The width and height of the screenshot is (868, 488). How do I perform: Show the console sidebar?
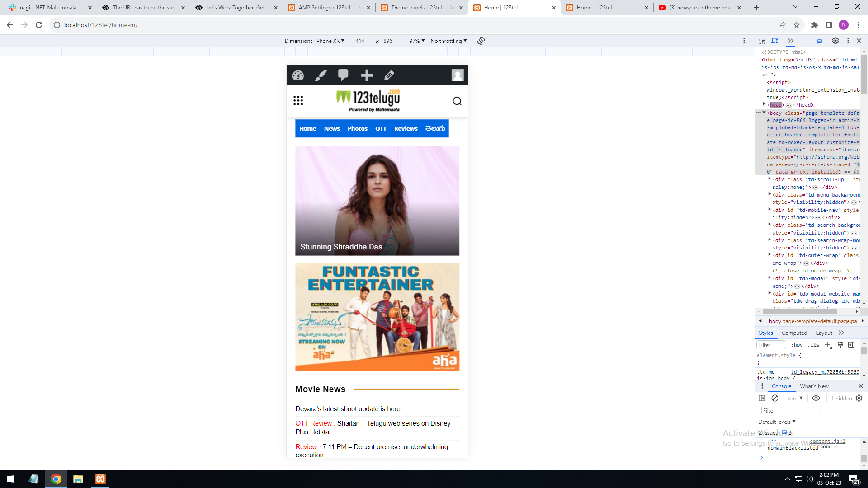[762, 398]
